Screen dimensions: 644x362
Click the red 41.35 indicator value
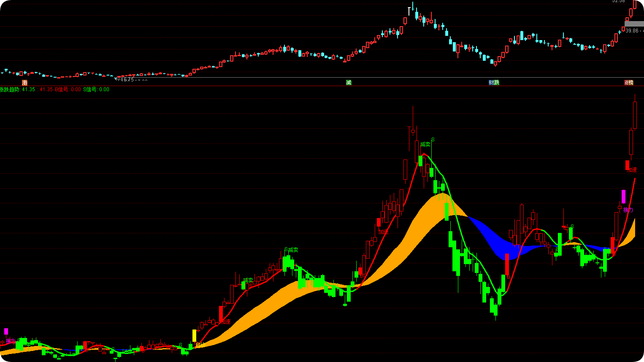tap(46, 89)
